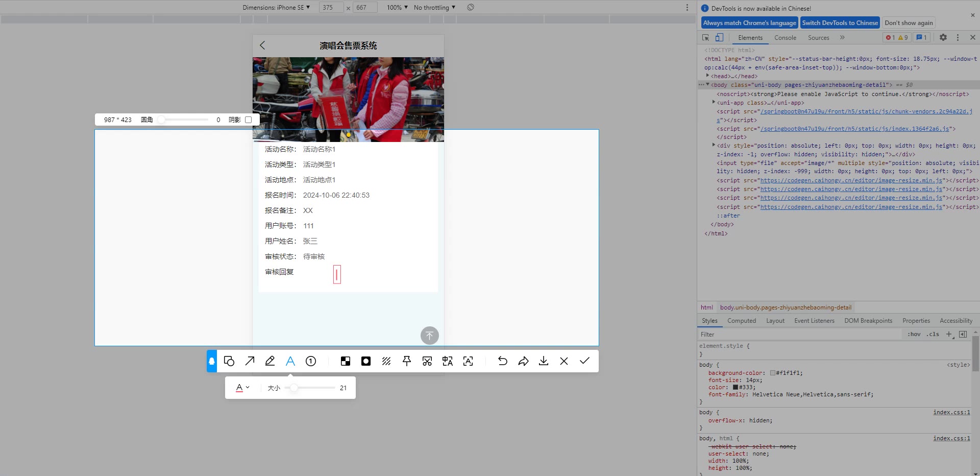Image resolution: width=980 pixels, height=476 pixels.
Task: Select the pencil drawing tool
Action: tap(270, 361)
